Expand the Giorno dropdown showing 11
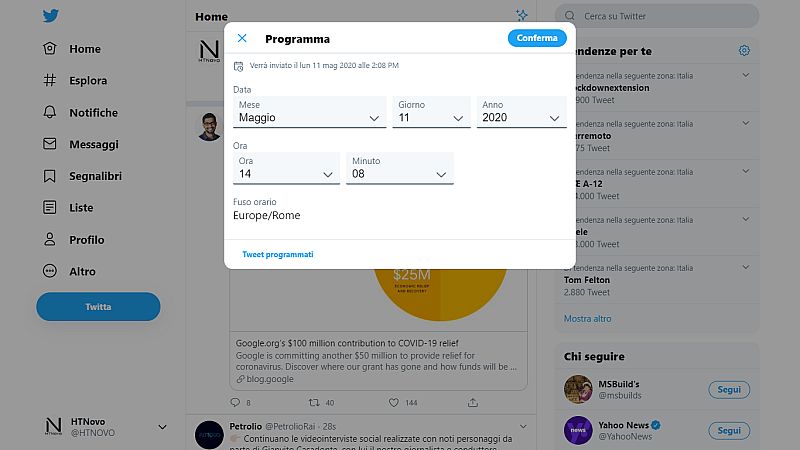The height and width of the screenshot is (450, 800). click(430, 112)
